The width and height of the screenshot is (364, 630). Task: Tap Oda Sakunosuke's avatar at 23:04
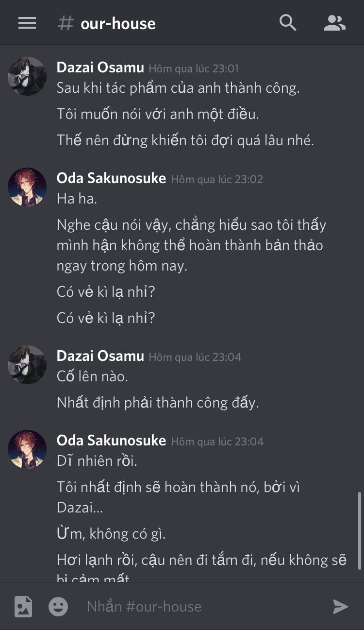(27, 449)
